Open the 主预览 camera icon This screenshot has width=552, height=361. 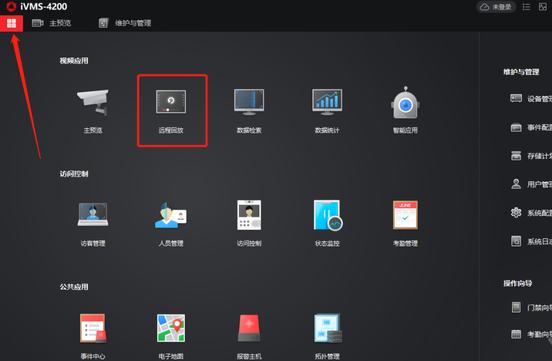[x=93, y=102]
